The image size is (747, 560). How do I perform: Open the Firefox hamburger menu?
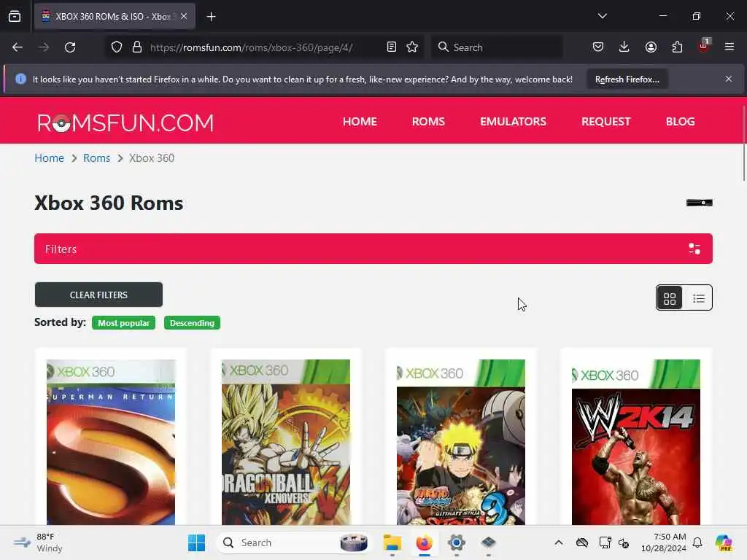(729, 47)
